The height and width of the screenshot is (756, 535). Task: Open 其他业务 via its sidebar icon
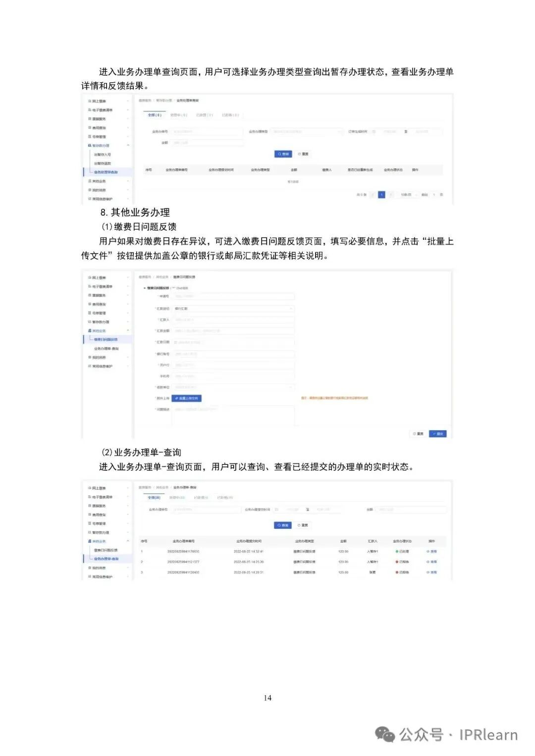point(90,181)
